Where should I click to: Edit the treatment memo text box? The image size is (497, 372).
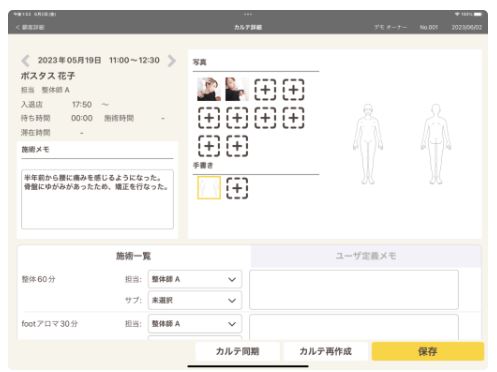tap(97, 199)
